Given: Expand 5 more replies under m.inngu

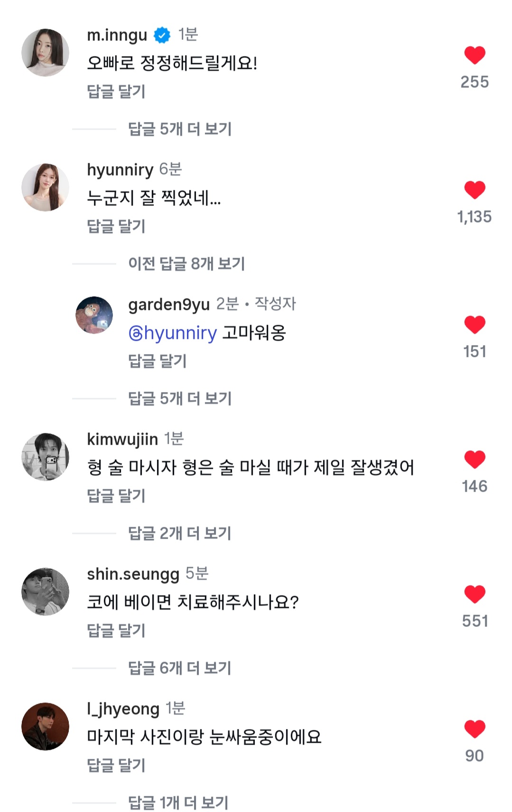Looking at the screenshot, I should point(180,129).
